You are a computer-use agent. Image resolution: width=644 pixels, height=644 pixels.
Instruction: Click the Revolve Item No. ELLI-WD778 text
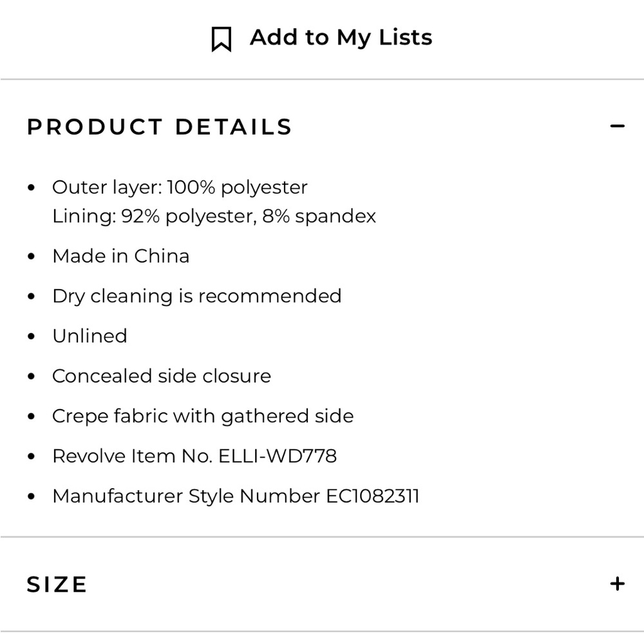(x=194, y=456)
